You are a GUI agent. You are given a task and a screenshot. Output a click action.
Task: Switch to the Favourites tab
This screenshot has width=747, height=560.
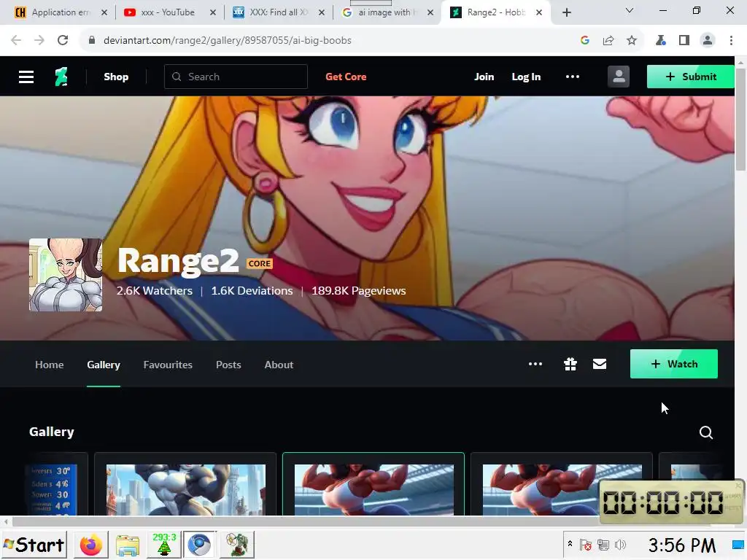[x=168, y=365]
